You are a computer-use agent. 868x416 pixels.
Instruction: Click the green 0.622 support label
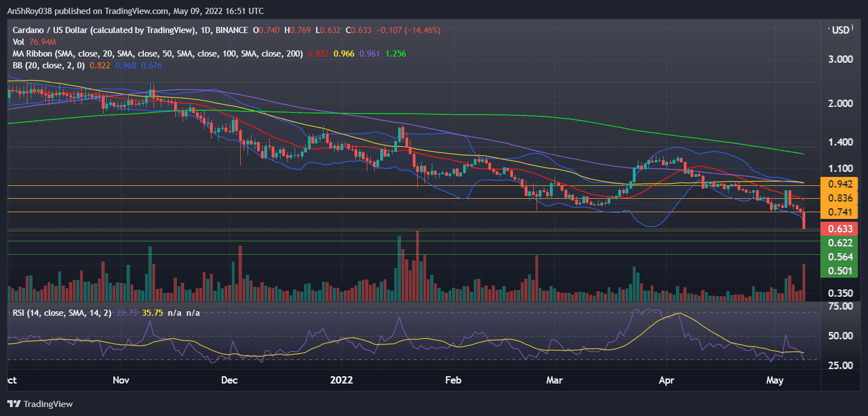click(839, 243)
